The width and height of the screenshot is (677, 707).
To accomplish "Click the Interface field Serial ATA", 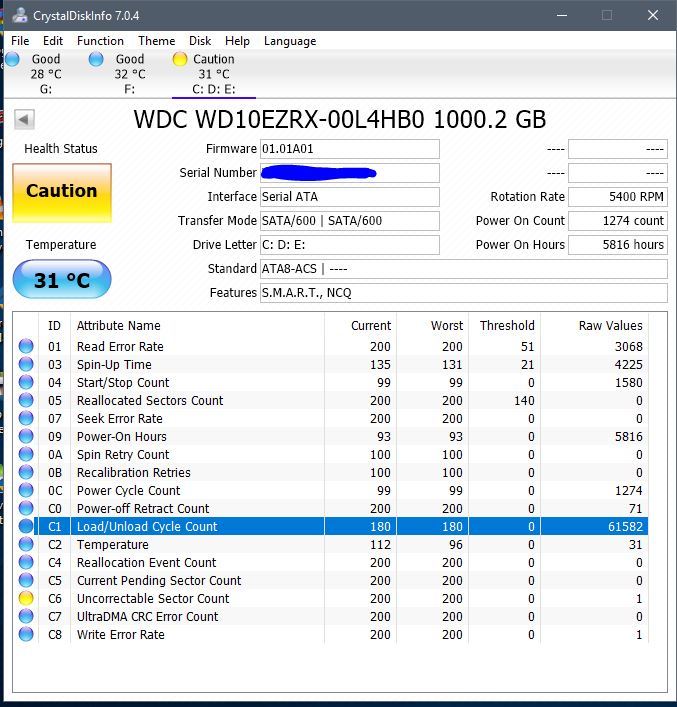I will [350, 197].
